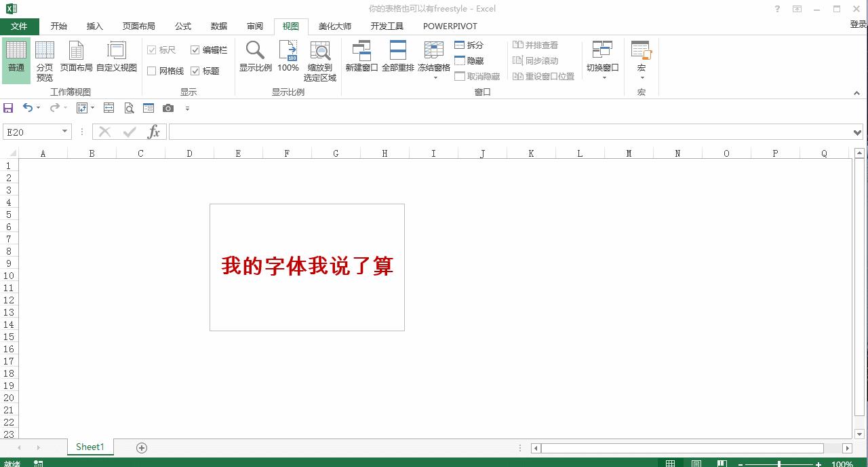This screenshot has height=467, width=868.
Task: Disable the 标题 checkbox
Action: coord(196,70)
